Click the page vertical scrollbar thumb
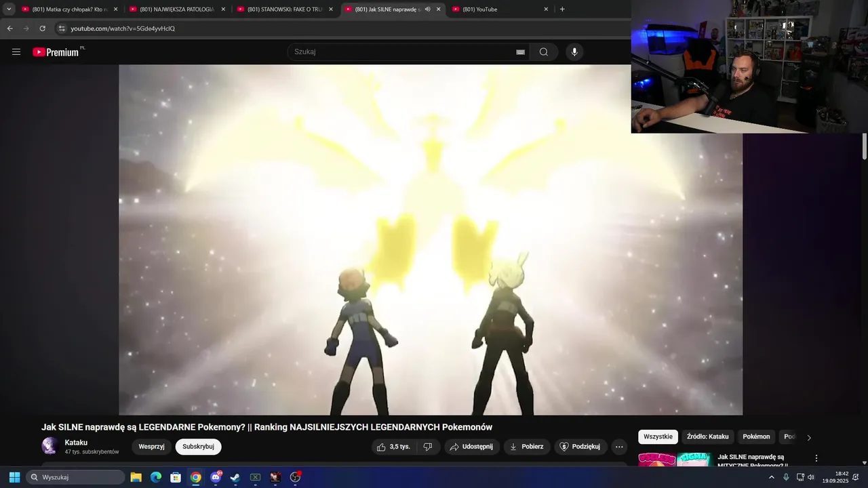868x488 pixels. coord(864,146)
